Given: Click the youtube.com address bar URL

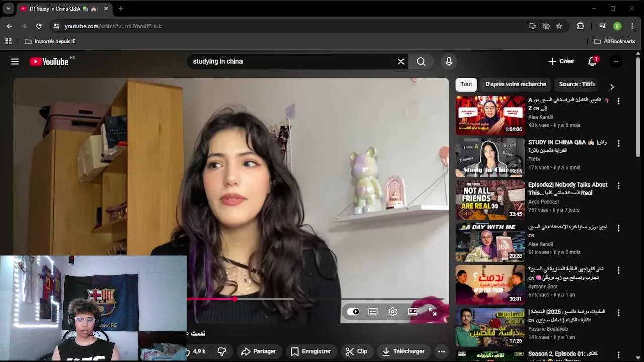Looking at the screenshot, I should [x=113, y=26].
